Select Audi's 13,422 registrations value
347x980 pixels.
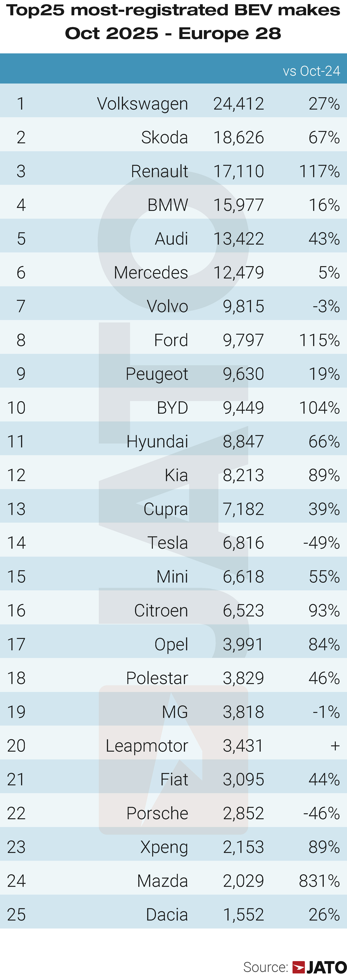239,239
